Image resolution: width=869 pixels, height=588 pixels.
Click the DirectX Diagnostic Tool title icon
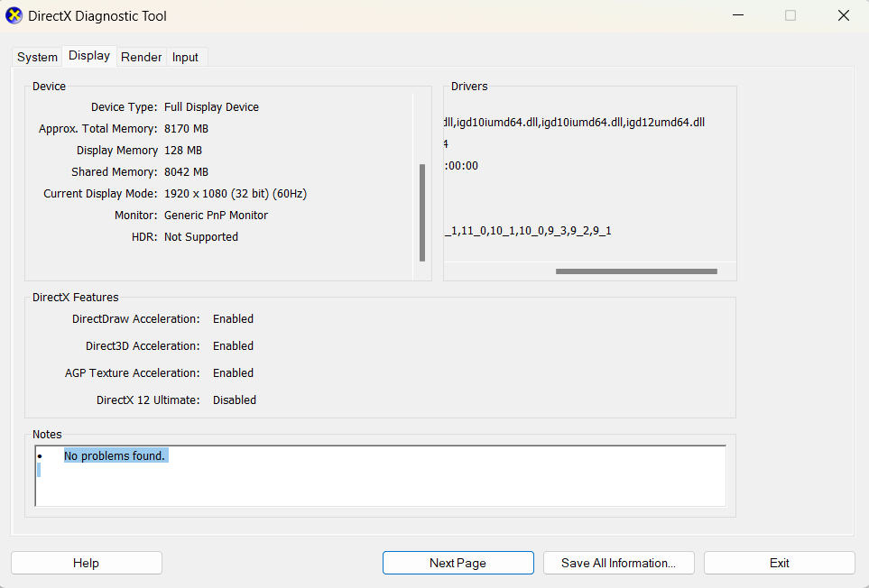tap(14, 15)
